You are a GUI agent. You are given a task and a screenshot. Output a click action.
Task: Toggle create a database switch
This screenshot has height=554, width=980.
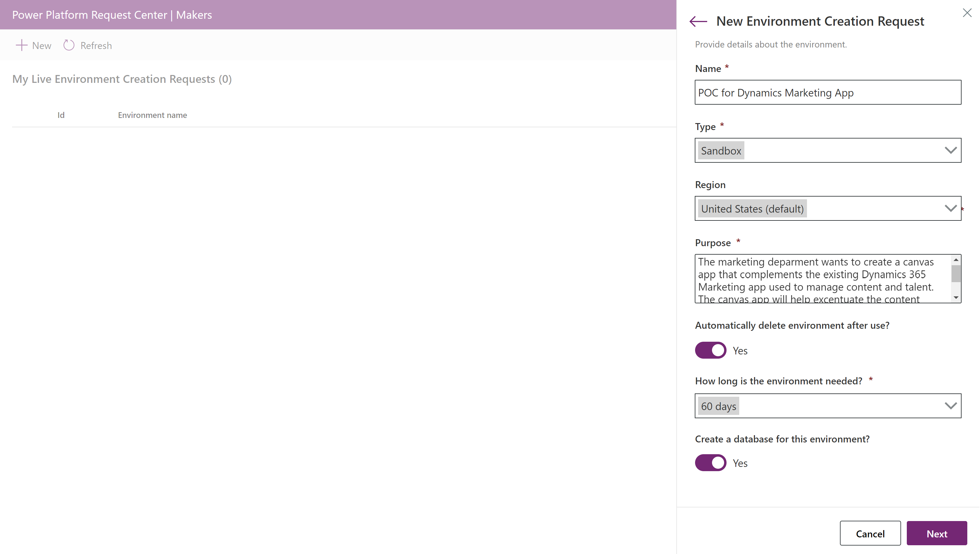[x=710, y=463]
